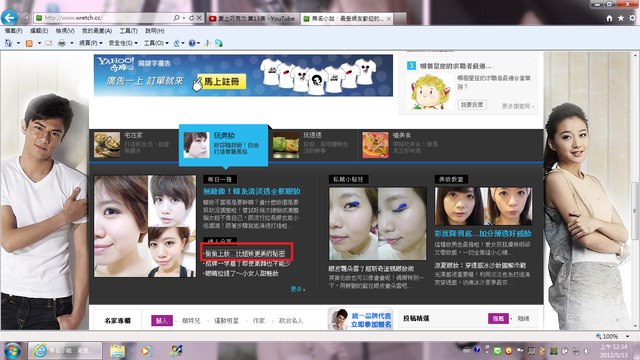Click the orange RSS feeds icon
The width and height of the screenshot is (640, 360).
click(x=29, y=43)
